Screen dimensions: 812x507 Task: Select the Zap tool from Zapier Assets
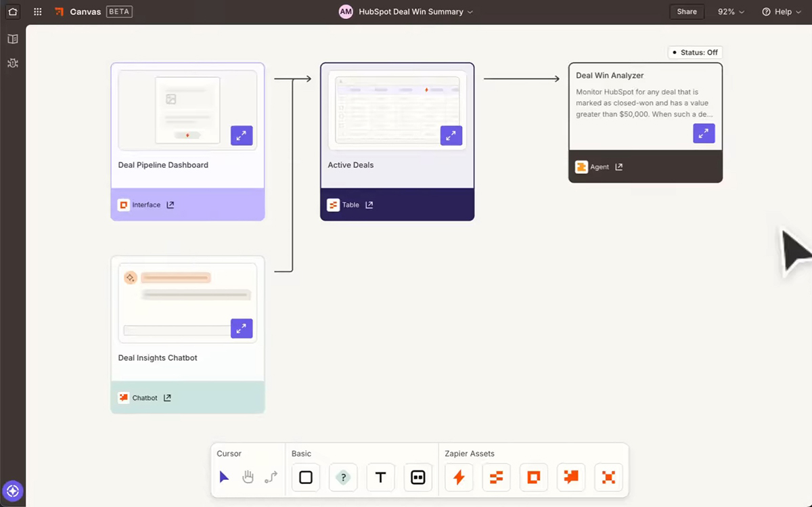click(x=459, y=477)
